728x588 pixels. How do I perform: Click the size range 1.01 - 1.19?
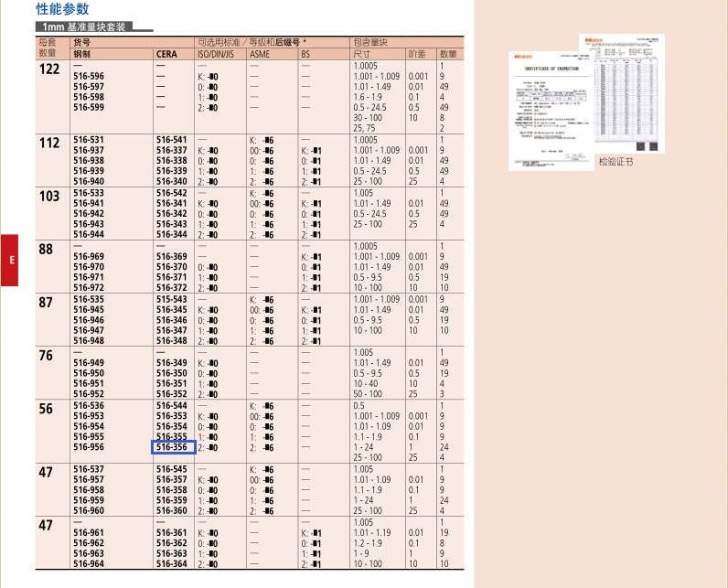[x=372, y=533]
